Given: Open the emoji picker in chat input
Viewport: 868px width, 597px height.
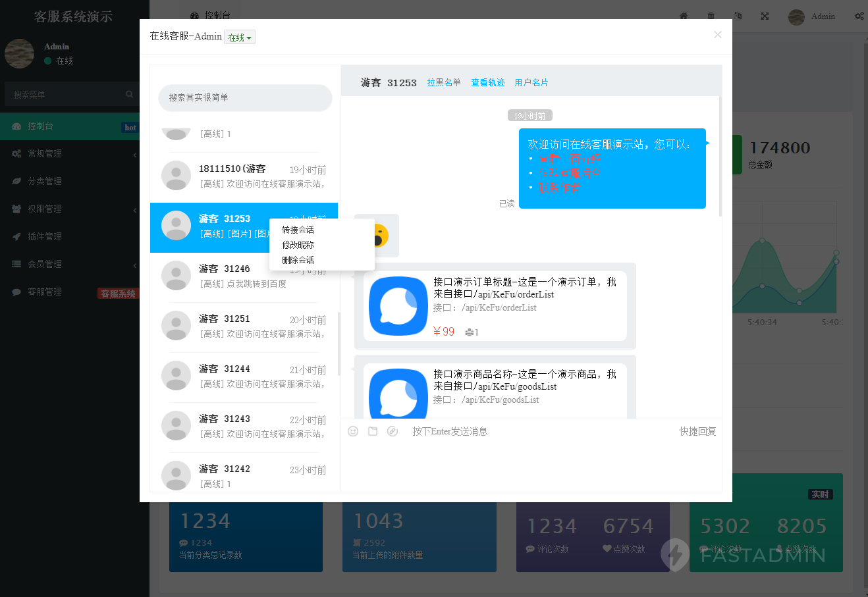Looking at the screenshot, I should coord(353,431).
